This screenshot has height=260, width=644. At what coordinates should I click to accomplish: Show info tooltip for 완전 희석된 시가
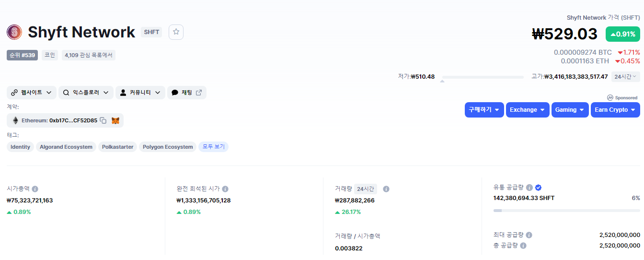click(x=225, y=189)
